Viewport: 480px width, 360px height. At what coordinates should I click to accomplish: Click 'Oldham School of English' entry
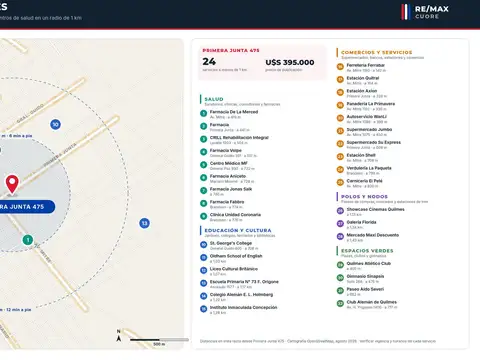tap(236, 256)
